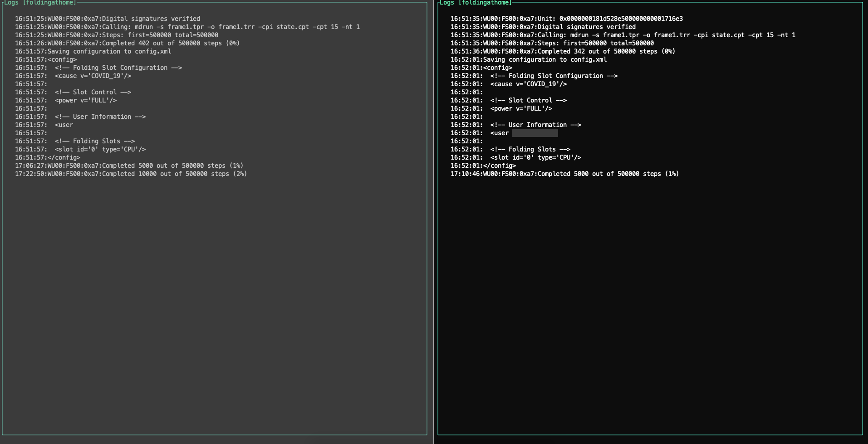
Task: Select the Steps: first=500000 total=500000 line
Action: pyautogui.click(x=117, y=35)
